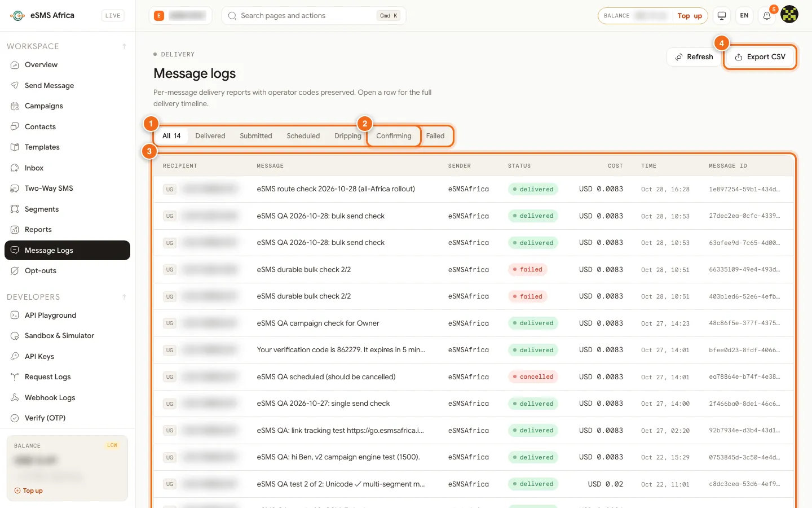
Task: Open the API Keys key icon
Action: pyautogui.click(x=15, y=356)
